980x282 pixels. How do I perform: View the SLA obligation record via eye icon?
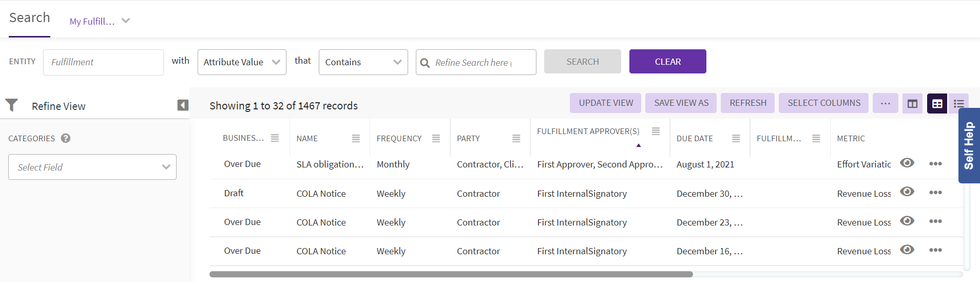coord(907,163)
